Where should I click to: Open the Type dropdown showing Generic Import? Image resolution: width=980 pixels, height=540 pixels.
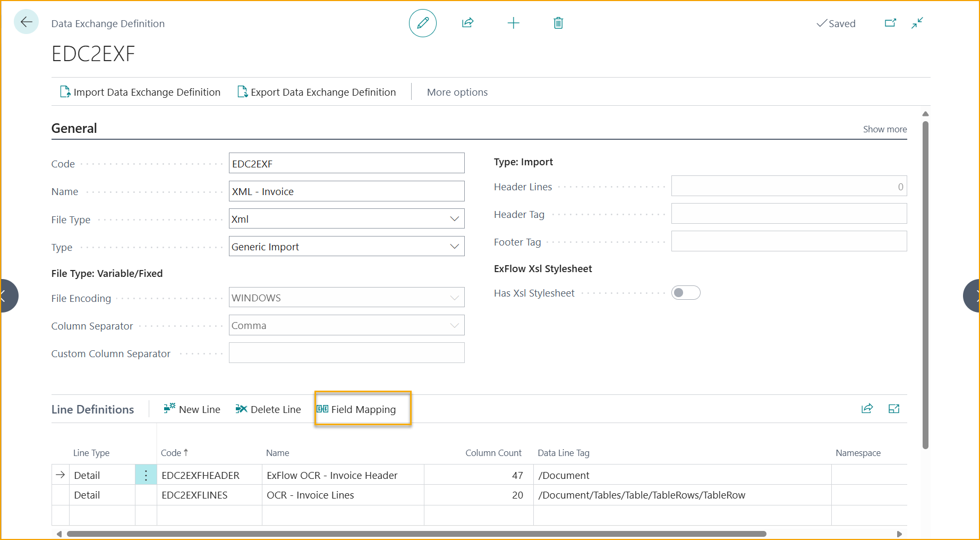[x=346, y=247]
